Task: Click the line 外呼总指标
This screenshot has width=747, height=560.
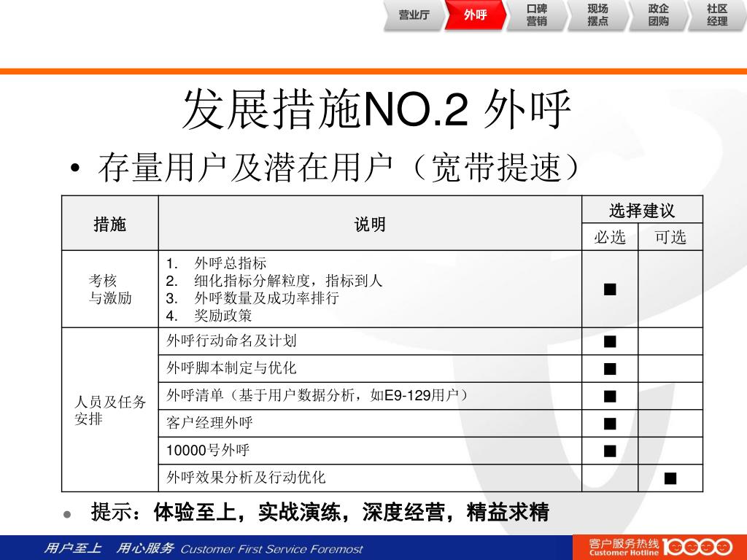Action: tap(230, 262)
